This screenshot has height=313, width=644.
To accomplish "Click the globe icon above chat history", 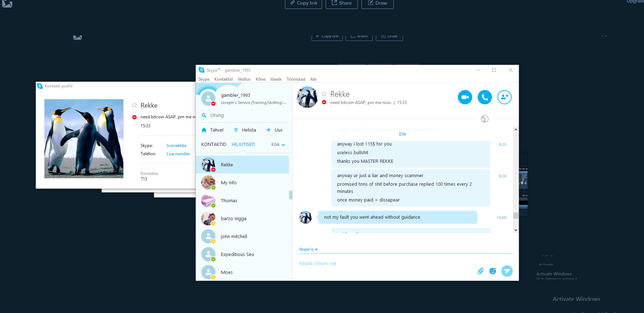I will point(484,119).
